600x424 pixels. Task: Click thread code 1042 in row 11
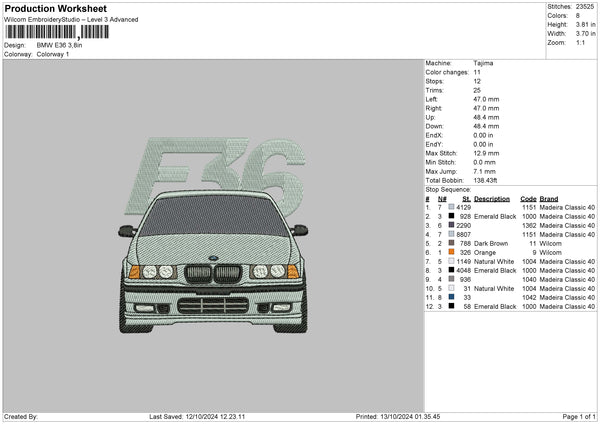coord(529,298)
